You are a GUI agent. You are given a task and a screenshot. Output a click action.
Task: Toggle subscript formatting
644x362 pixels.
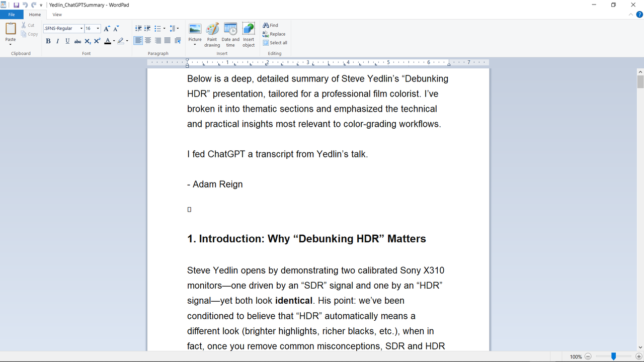(88, 41)
